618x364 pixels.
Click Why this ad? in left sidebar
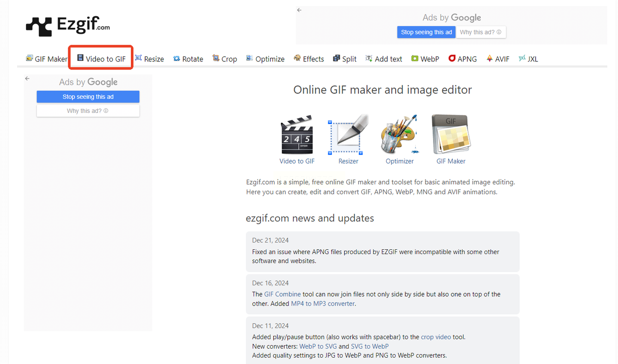[88, 111]
